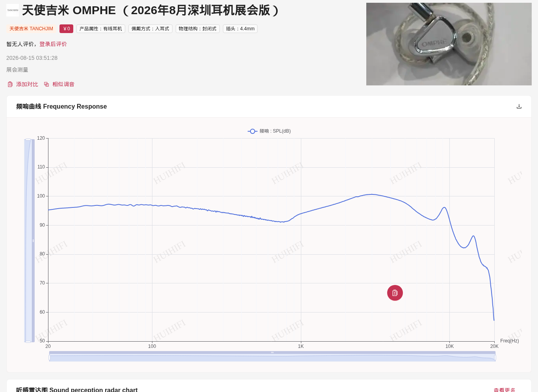Click the 展会测量 label
The image size is (538, 392).
(17, 70)
